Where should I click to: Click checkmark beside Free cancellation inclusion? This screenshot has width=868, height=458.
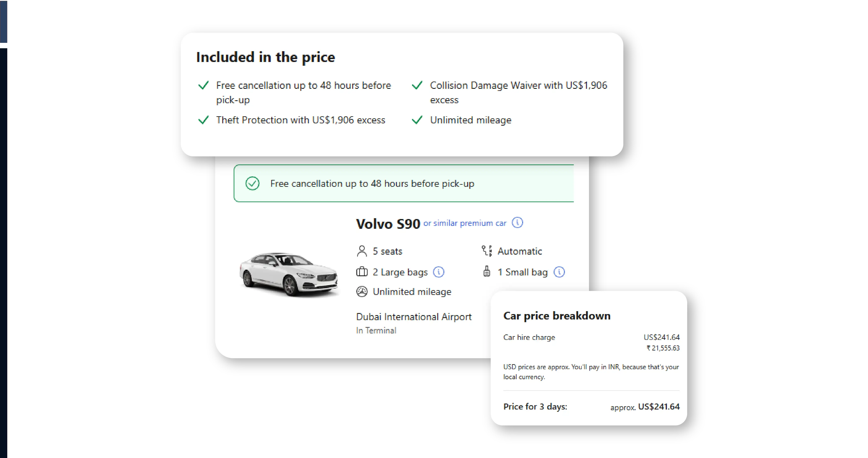coord(204,85)
